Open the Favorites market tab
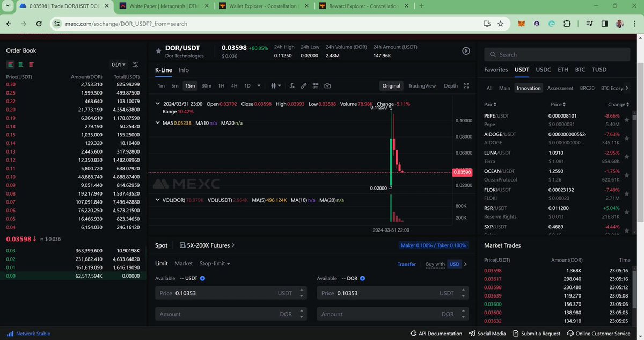The image size is (644, 340). (x=496, y=70)
